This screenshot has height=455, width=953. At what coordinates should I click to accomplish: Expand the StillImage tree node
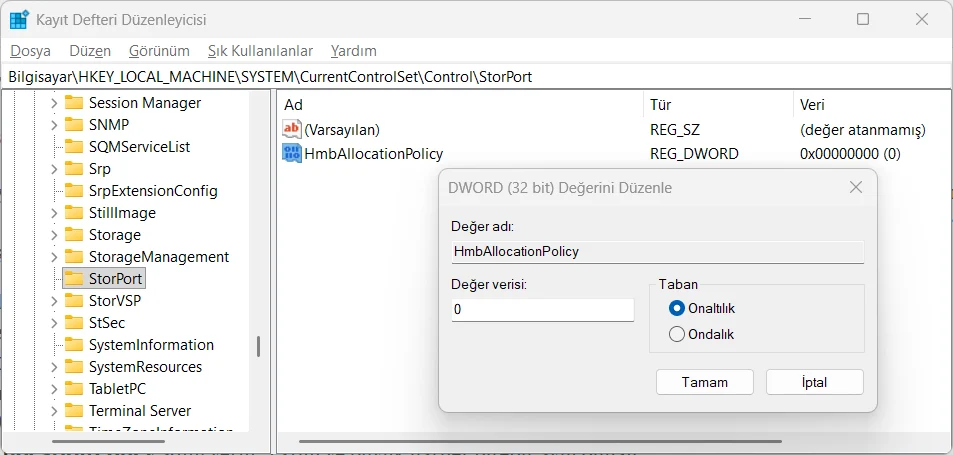54,213
